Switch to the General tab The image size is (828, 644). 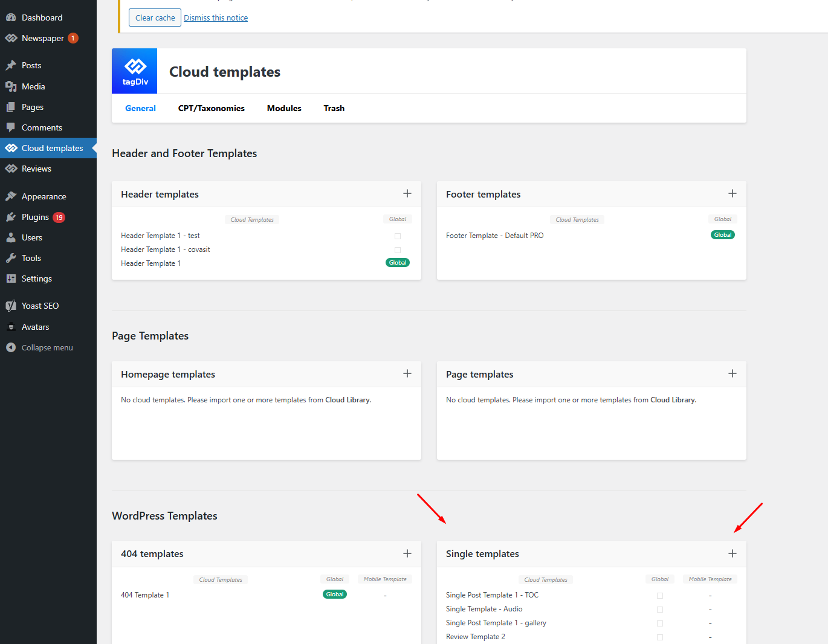140,108
